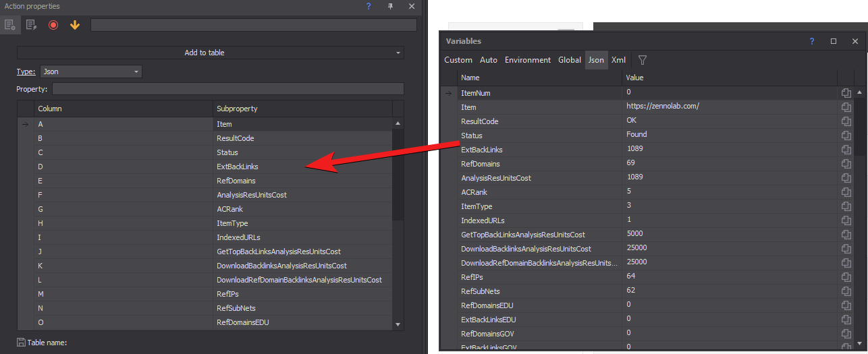868x354 pixels.
Task: Copy the IndexedURLs variable value
Action: [846, 220]
